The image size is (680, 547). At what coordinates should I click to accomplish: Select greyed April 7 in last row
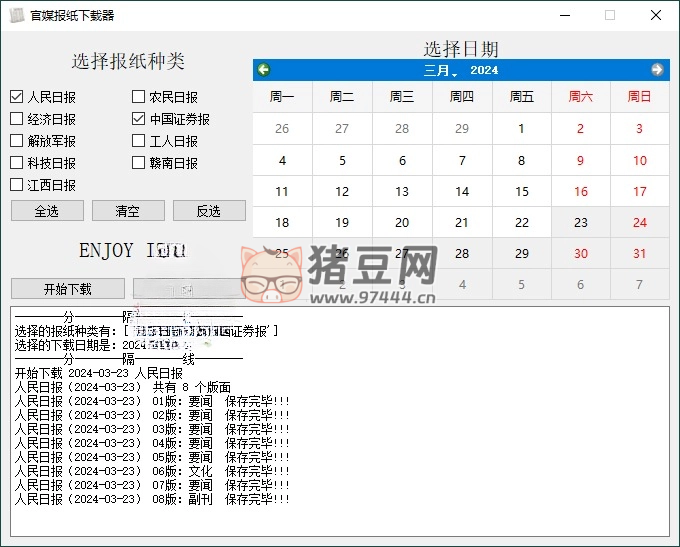[x=640, y=285]
